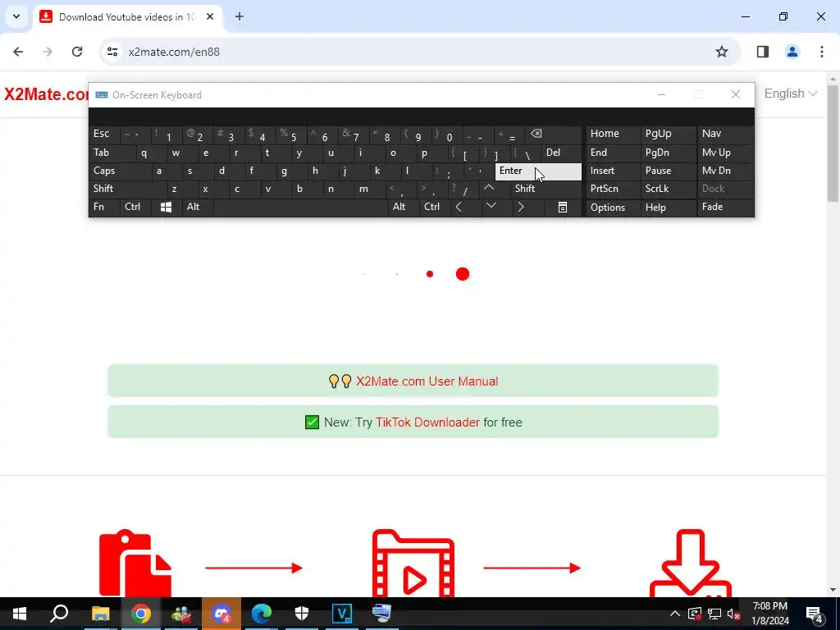840x630 pixels.
Task: Reload the x2mate page
Action: coord(77,52)
